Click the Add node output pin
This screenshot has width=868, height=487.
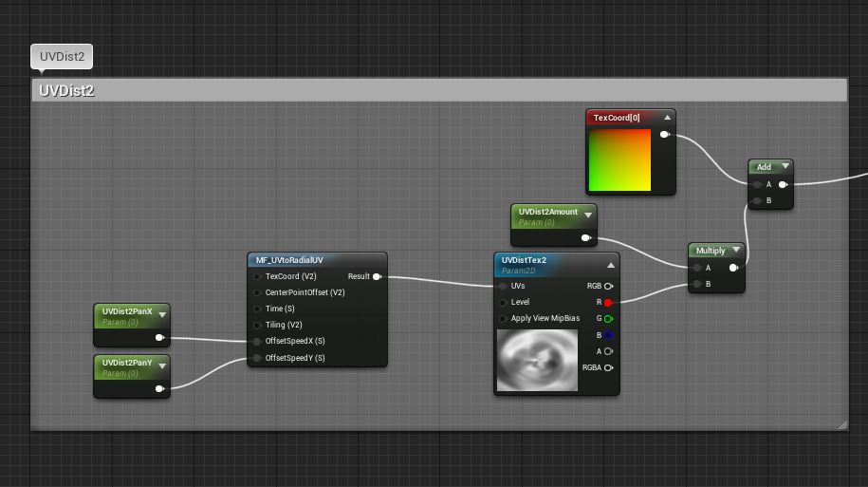pos(782,185)
